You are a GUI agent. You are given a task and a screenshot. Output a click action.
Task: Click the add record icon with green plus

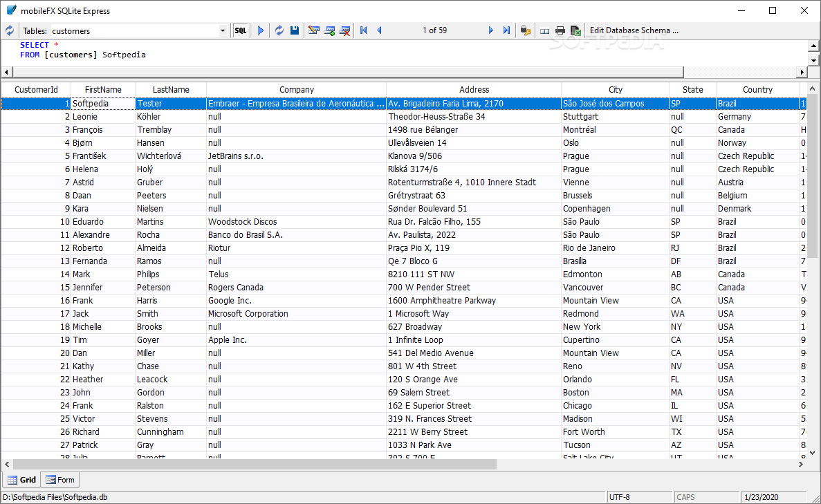coord(329,30)
